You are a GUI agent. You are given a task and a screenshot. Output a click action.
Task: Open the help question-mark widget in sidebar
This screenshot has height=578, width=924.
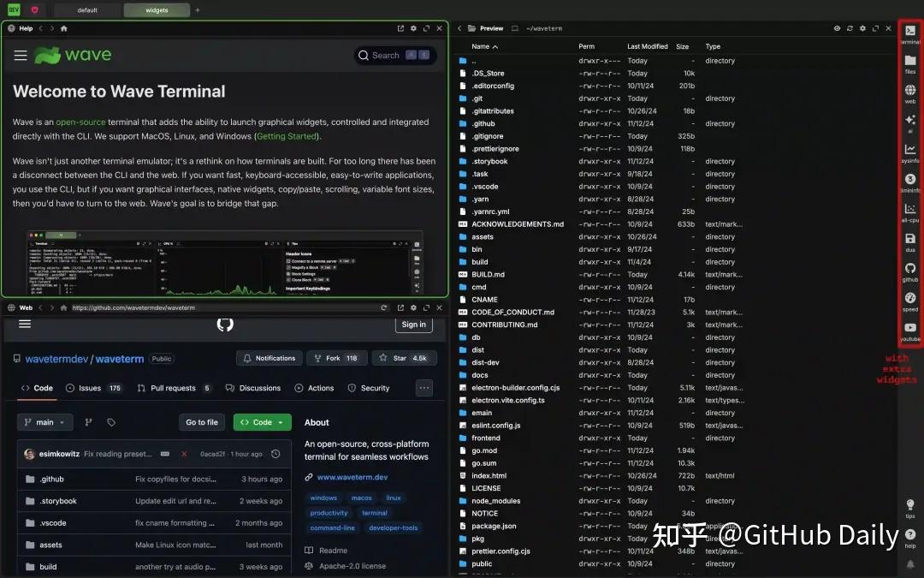click(909, 537)
